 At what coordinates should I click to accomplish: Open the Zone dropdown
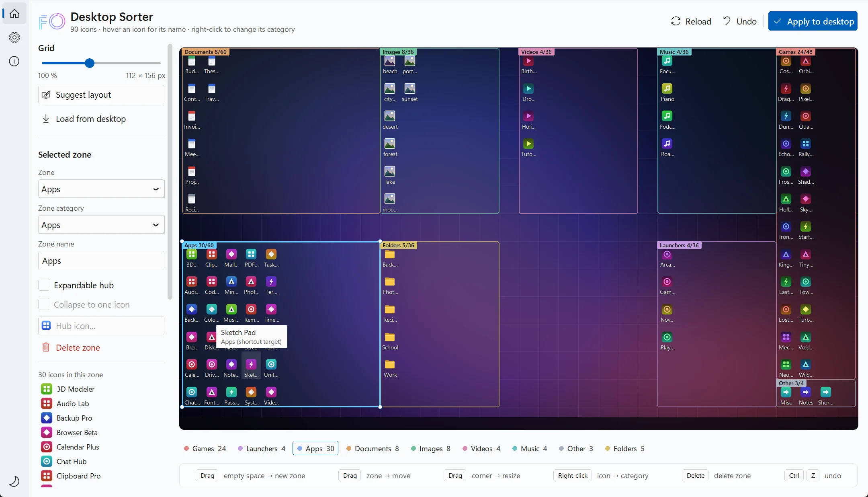click(101, 189)
